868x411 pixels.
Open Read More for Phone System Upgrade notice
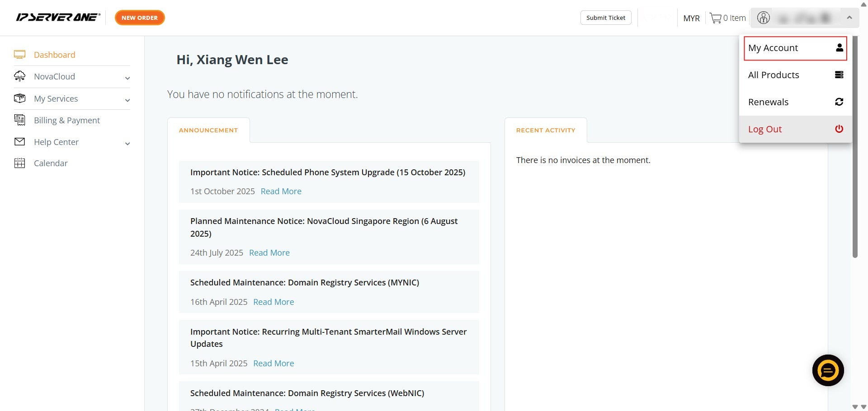click(281, 191)
